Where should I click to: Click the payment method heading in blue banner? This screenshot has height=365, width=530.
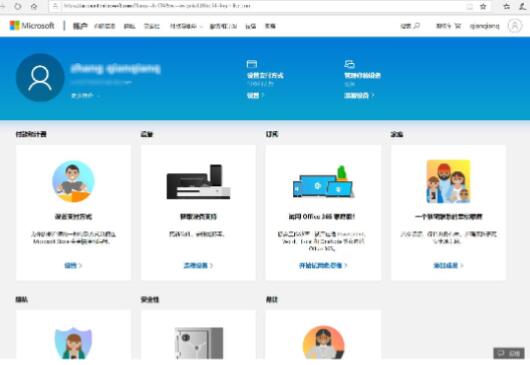click(265, 75)
